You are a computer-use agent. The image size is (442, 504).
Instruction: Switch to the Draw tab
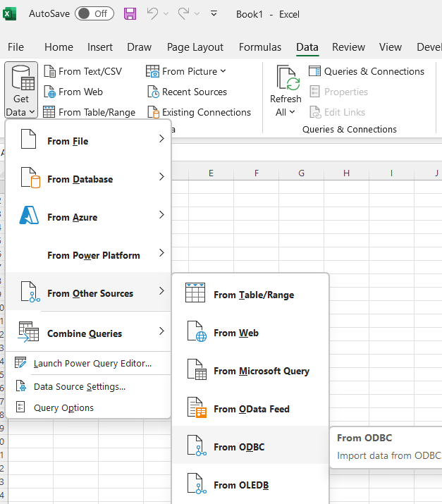point(139,47)
